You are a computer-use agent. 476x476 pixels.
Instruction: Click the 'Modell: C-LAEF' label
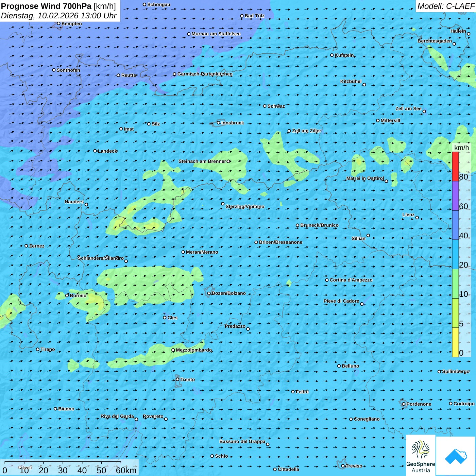[x=446, y=6]
